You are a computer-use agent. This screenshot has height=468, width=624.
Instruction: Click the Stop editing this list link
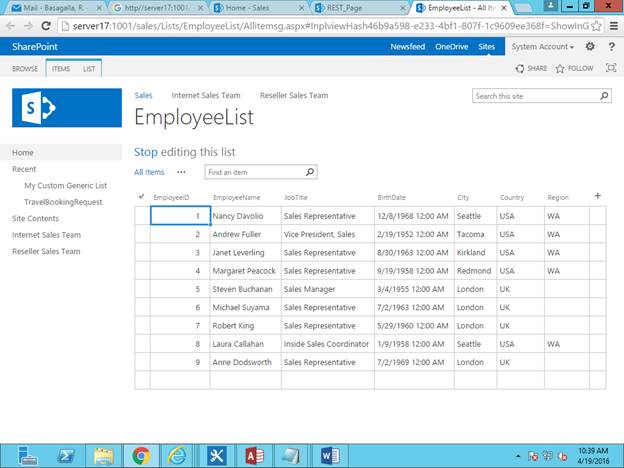pyautogui.click(x=185, y=152)
